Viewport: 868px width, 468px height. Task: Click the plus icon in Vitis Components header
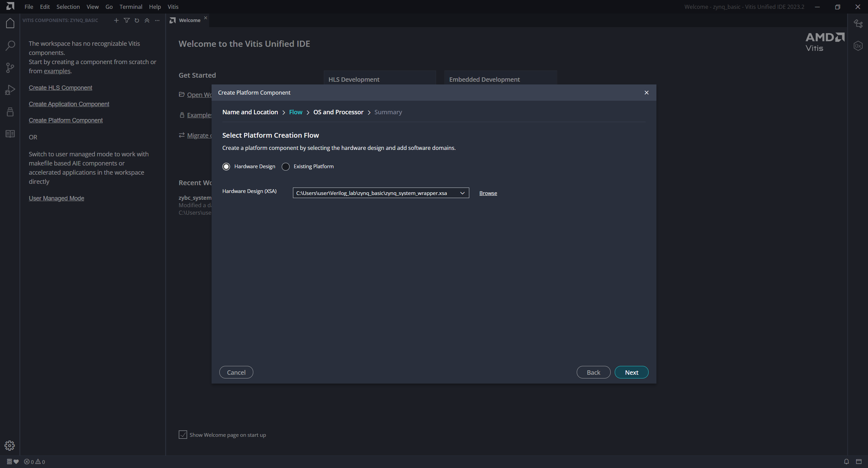coord(116,20)
